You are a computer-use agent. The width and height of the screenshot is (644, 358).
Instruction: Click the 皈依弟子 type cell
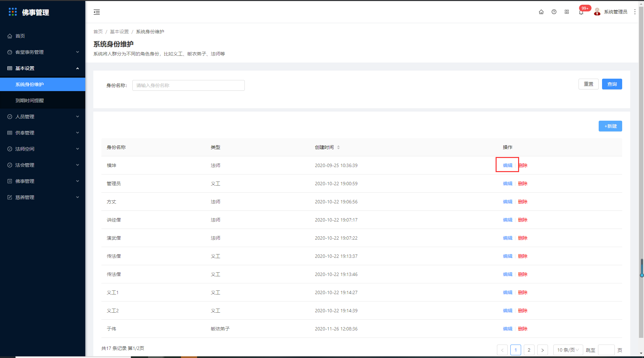pos(220,329)
